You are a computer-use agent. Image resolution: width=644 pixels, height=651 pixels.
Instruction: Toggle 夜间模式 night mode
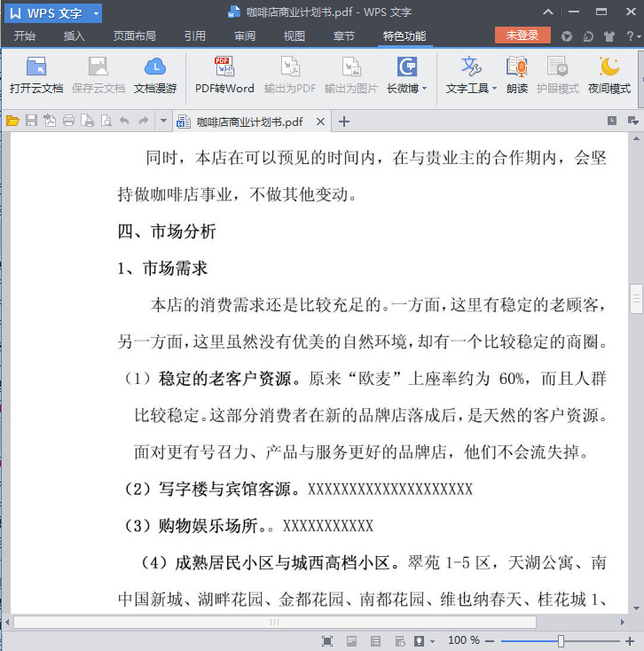609,75
